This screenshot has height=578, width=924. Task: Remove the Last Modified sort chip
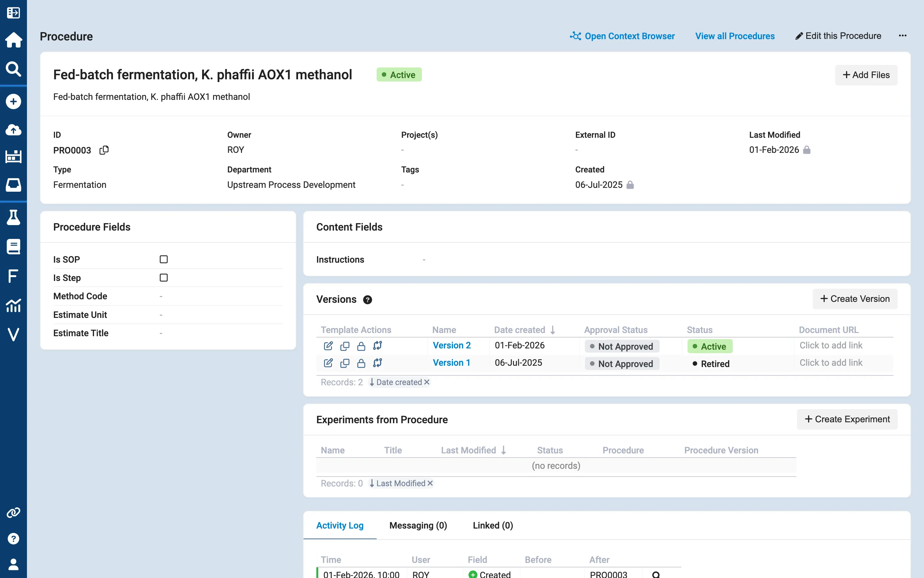pyautogui.click(x=430, y=483)
